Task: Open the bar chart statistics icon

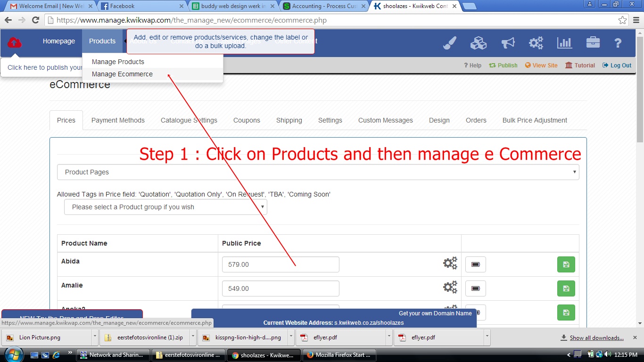Action: pyautogui.click(x=564, y=43)
